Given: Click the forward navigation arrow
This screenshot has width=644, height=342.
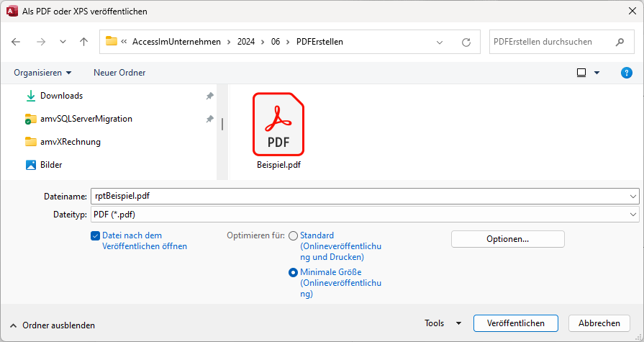Looking at the screenshot, I should coord(41,42).
